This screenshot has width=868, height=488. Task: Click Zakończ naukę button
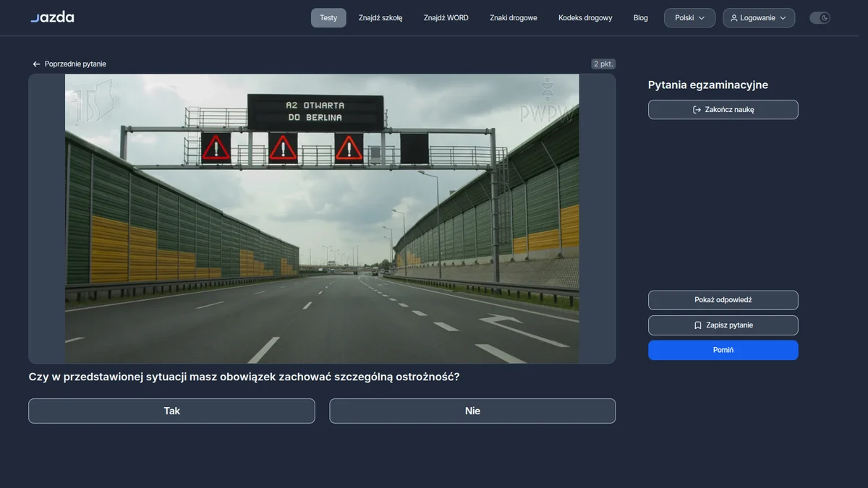[x=723, y=110]
